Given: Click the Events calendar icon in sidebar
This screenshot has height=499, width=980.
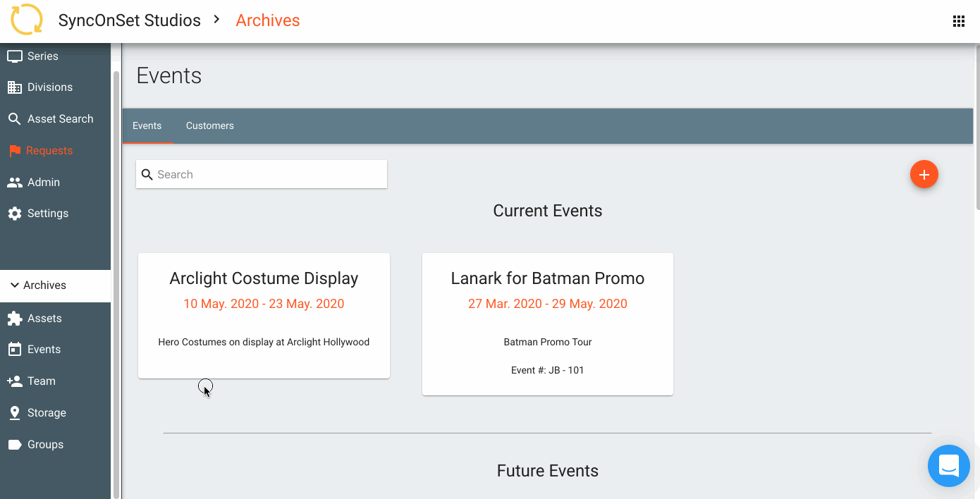Looking at the screenshot, I should coord(14,350).
